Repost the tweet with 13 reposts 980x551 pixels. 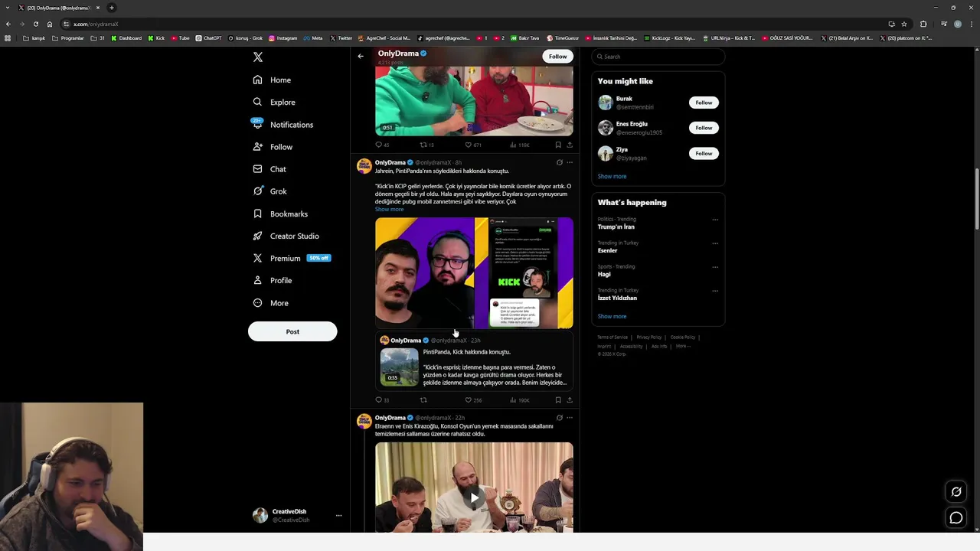[x=426, y=145]
